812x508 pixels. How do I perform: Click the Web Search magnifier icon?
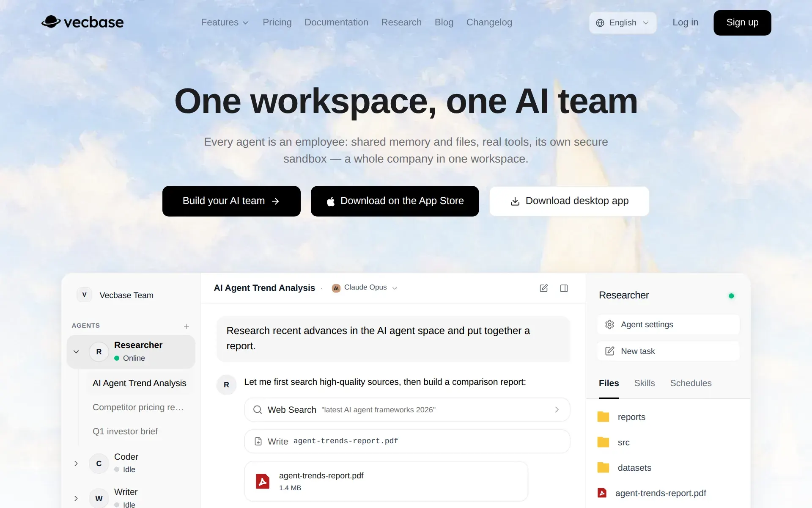[x=257, y=410]
